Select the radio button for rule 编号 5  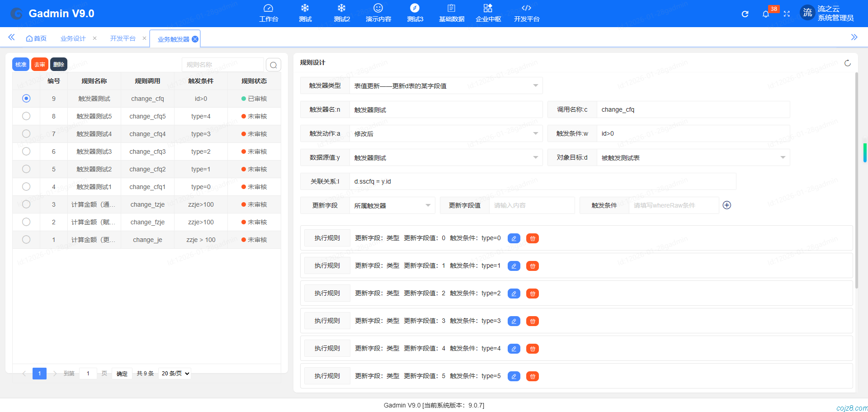click(x=26, y=169)
